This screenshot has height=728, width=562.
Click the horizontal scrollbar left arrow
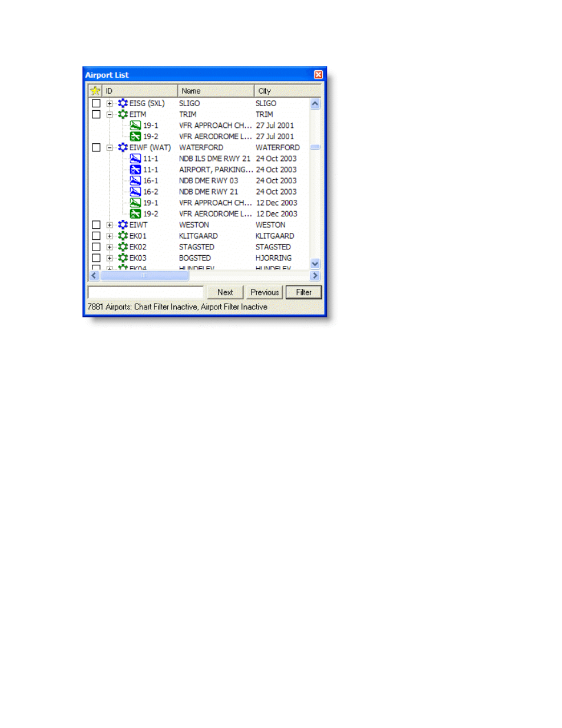(94, 275)
